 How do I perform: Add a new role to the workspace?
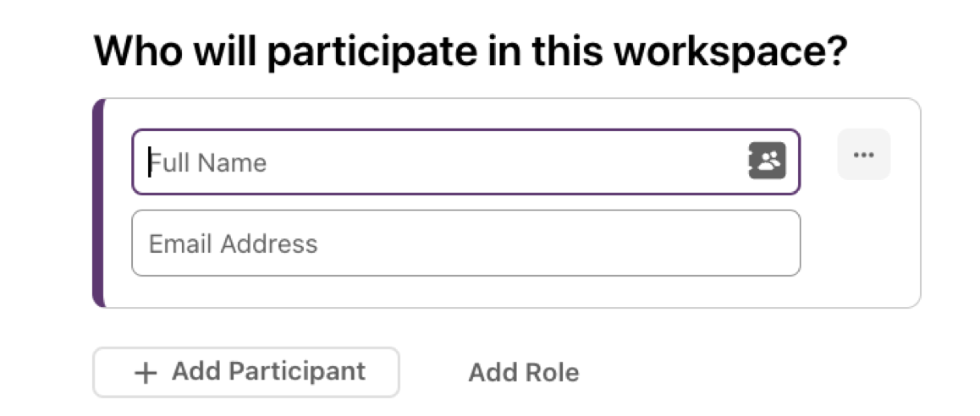click(524, 372)
